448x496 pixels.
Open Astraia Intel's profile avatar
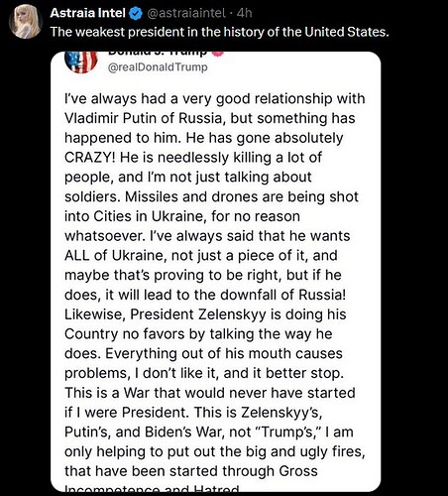point(25,22)
